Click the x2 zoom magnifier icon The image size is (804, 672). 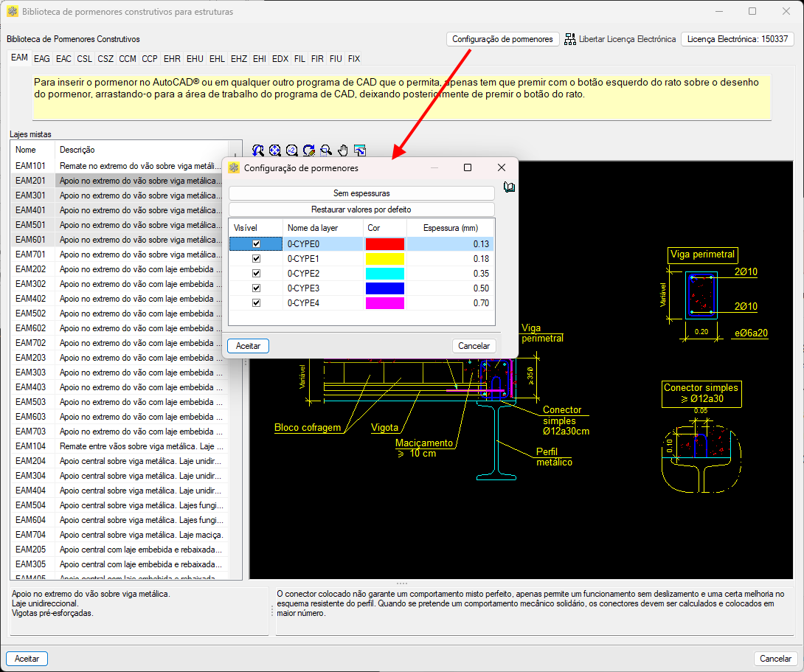pos(292,150)
